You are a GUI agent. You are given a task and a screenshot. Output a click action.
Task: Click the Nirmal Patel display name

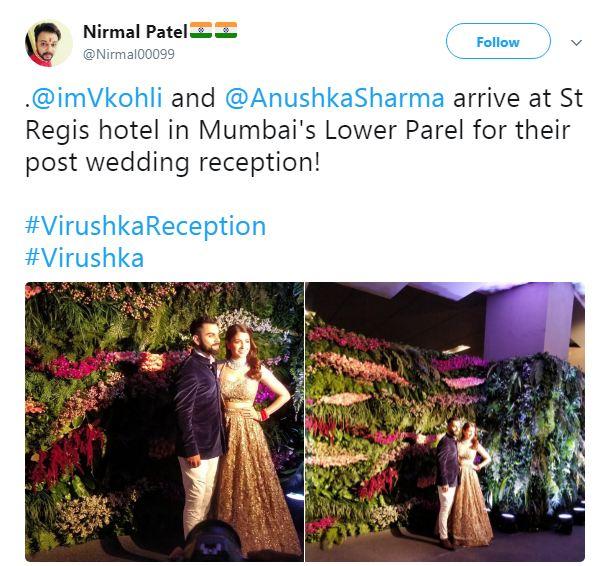click(135, 31)
